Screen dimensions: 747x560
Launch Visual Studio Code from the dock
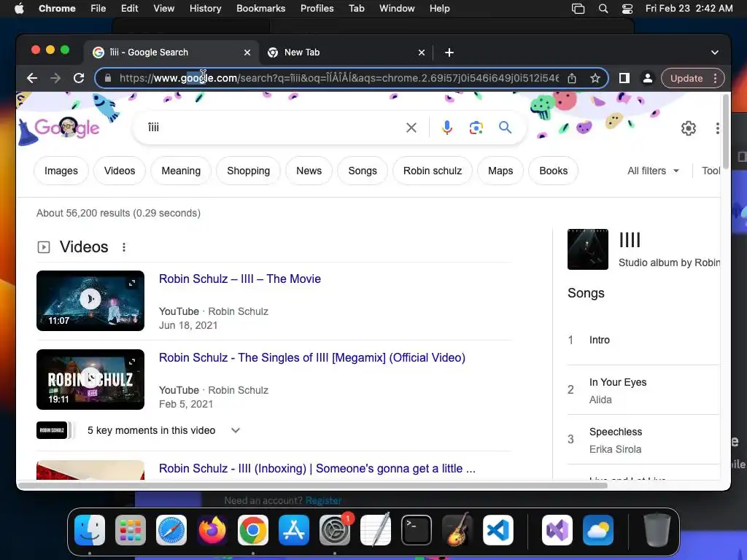(498, 530)
